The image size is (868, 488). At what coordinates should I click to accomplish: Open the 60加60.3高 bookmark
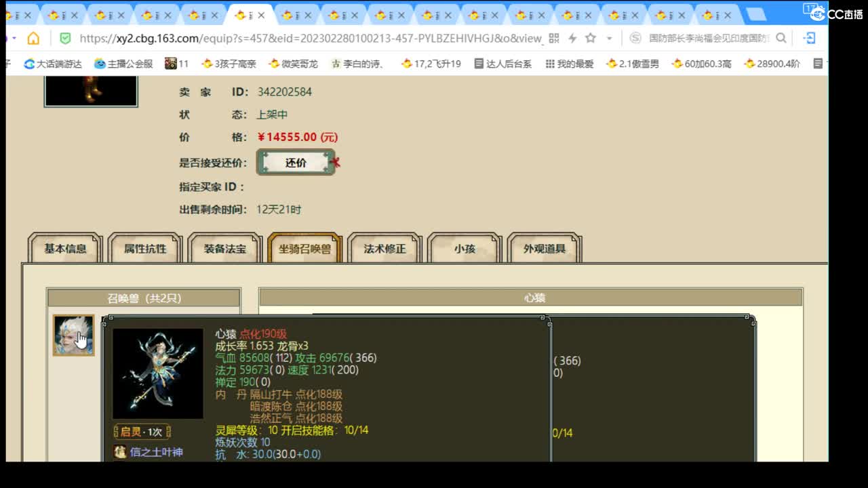[702, 64]
